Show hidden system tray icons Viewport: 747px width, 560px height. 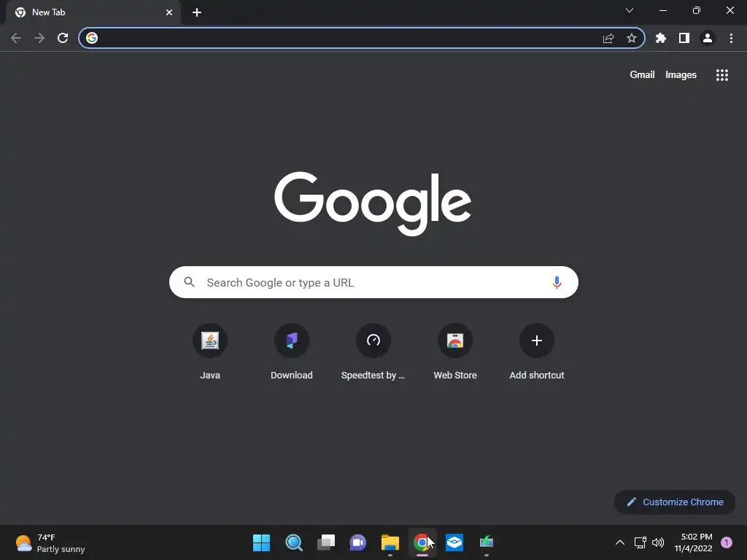(x=620, y=542)
